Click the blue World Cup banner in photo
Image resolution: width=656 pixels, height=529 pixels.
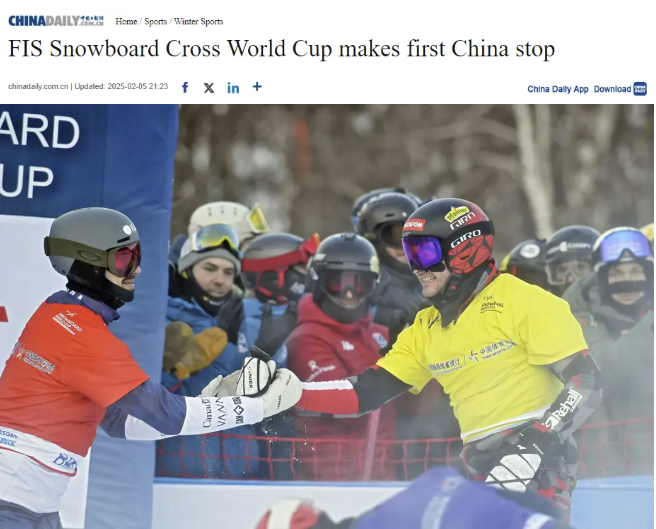[x=86, y=159]
